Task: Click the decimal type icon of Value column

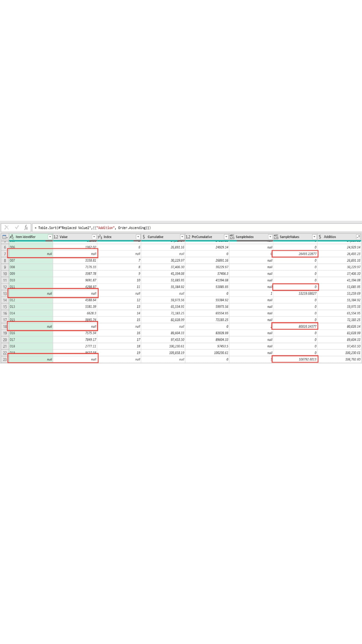Action: click(x=56, y=237)
